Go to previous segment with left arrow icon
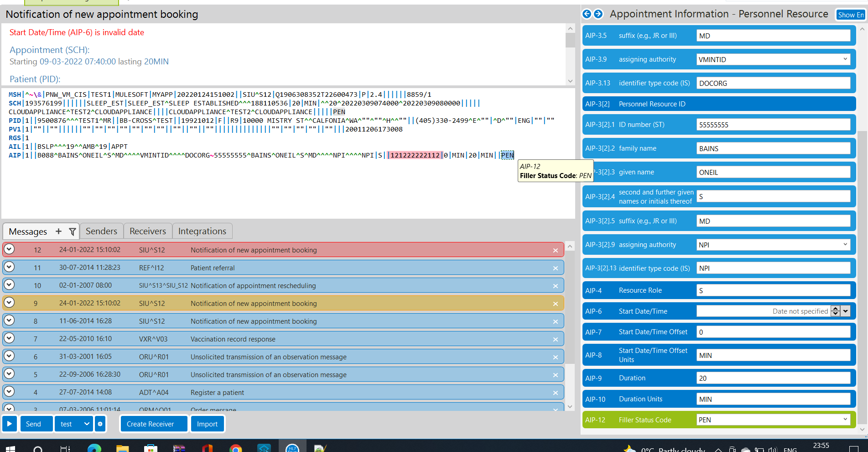Viewport: 868px width, 452px height. pos(587,14)
